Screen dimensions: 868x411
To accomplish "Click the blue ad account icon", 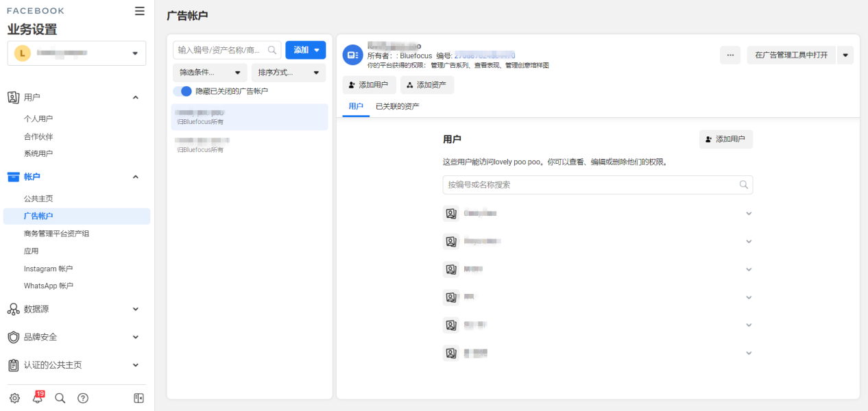I will 352,55.
